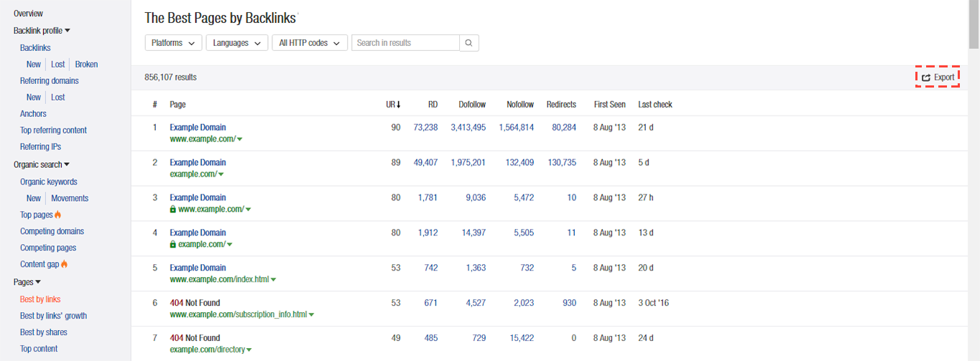The image size is (980, 361).
Task: Expand URL menu for subscription_info.html
Action: [312, 315]
